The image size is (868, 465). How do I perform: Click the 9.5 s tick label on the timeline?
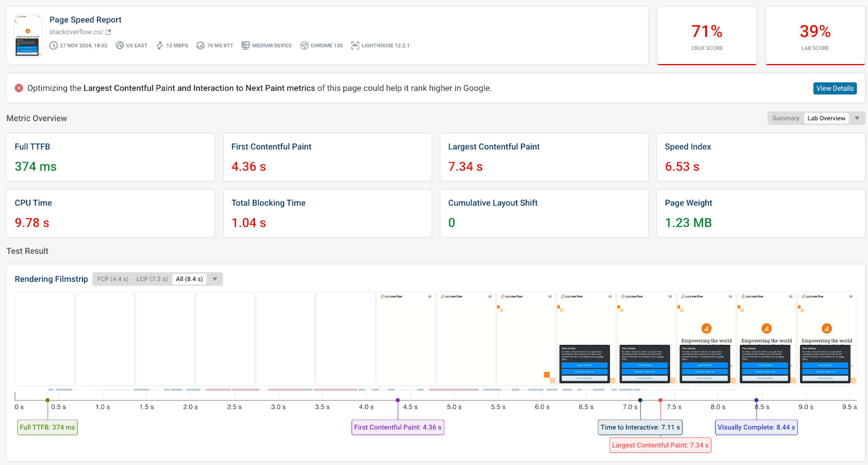click(x=850, y=407)
